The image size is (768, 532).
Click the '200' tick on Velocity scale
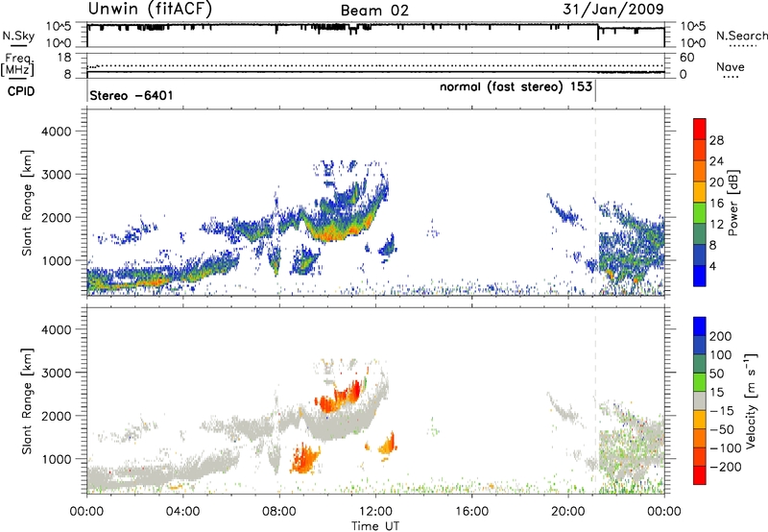click(721, 336)
